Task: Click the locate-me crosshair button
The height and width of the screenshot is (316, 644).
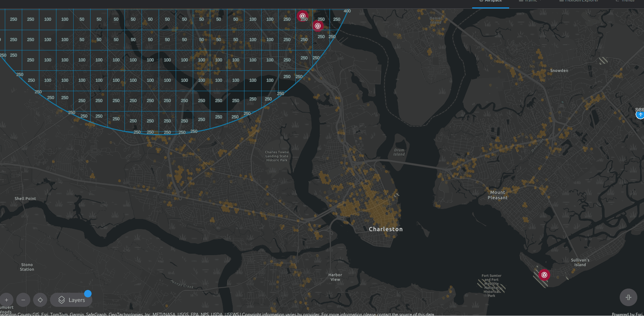Action: (x=40, y=300)
